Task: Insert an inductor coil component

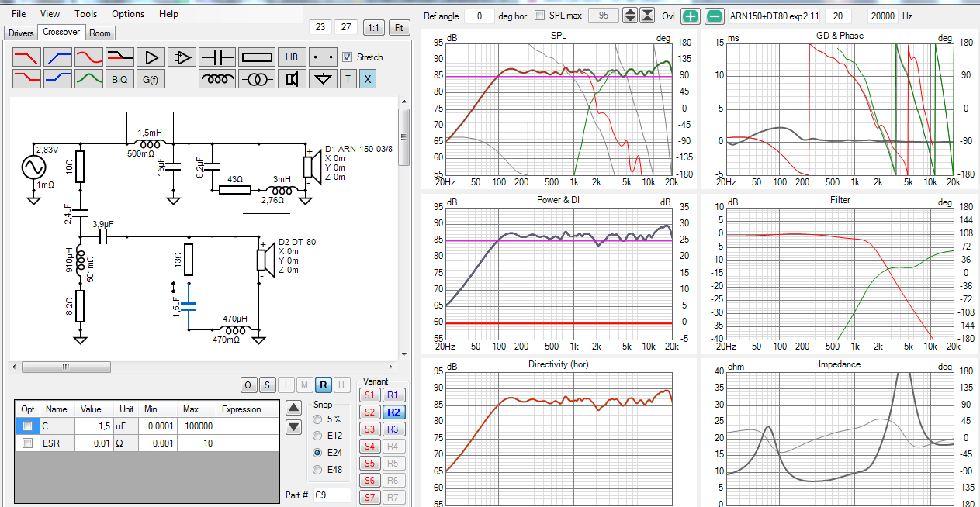Action: point(217,78)
